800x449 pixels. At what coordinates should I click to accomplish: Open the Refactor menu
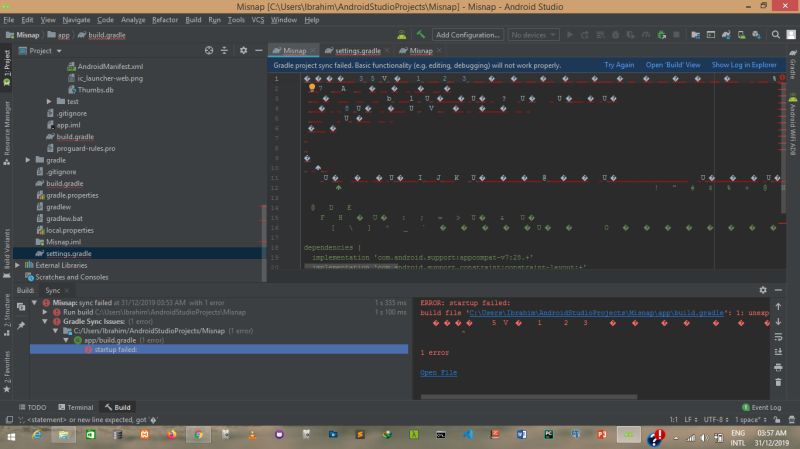165,20
